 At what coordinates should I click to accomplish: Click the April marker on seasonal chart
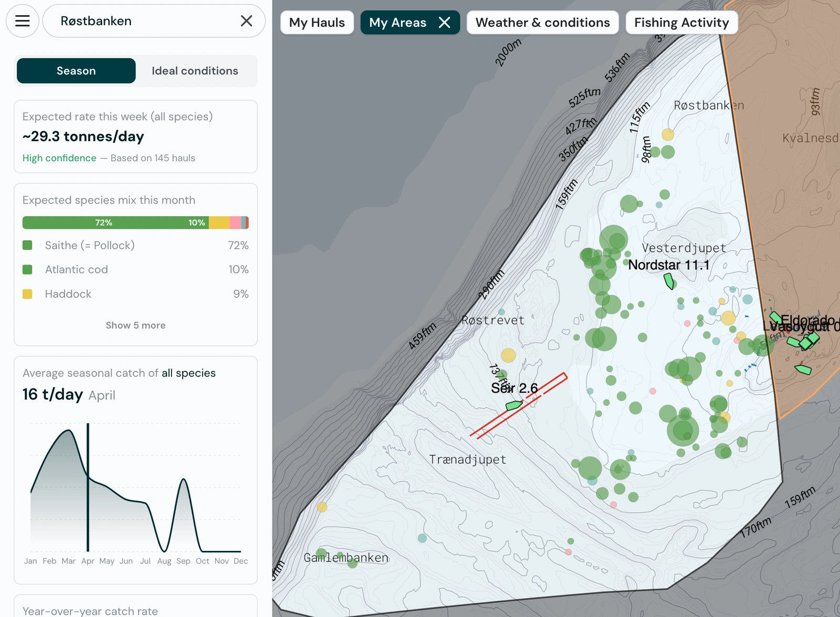pyautogui.click(x=88, y=487)
